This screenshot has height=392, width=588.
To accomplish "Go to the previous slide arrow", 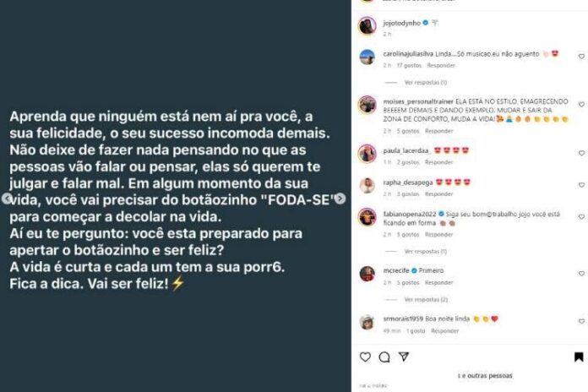I will [7, 199].
